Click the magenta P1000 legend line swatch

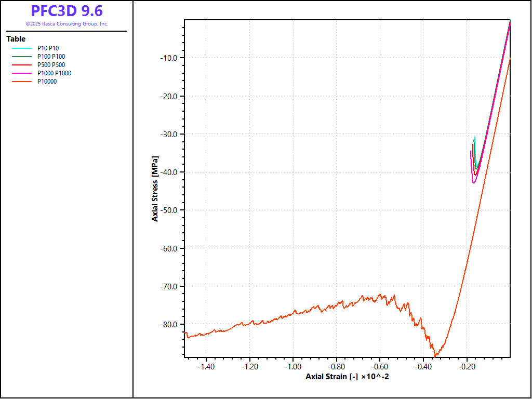(x=21, y=73)
